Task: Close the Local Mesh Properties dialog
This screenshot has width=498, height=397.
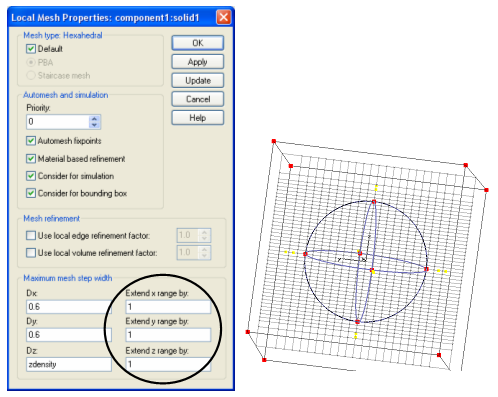Action: pyautogui.click(x=223, y=17)
